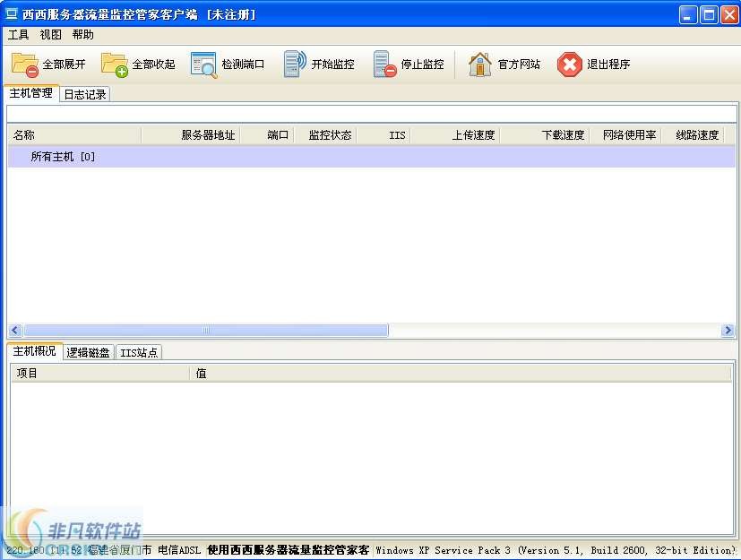This screenshot has height=560, width=741.
Task: Open the official website via 官方网站 icon
Action: [x=478, y=63]
